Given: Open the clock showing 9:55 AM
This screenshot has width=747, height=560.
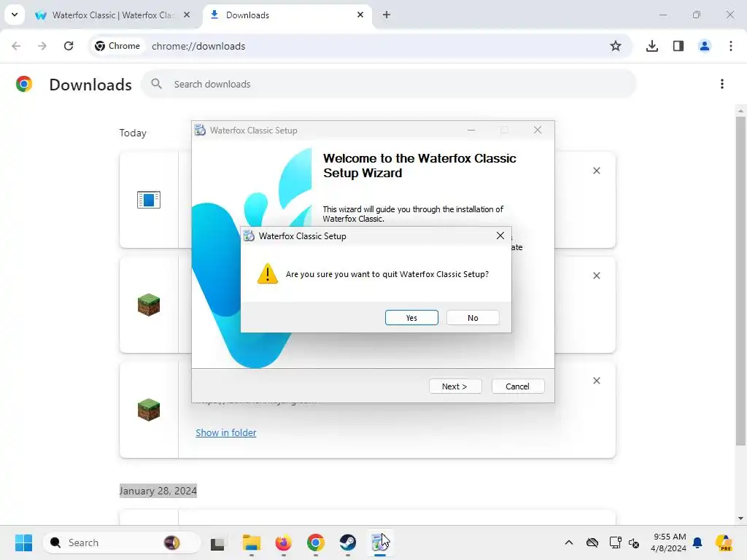Looking at the screenshot, I should point(669,542).
